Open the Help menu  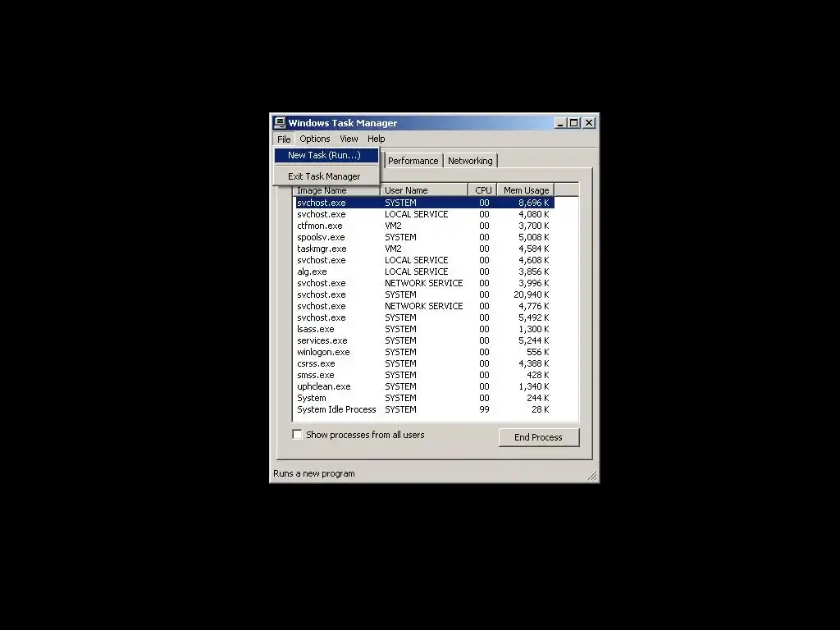click(376, 139)
